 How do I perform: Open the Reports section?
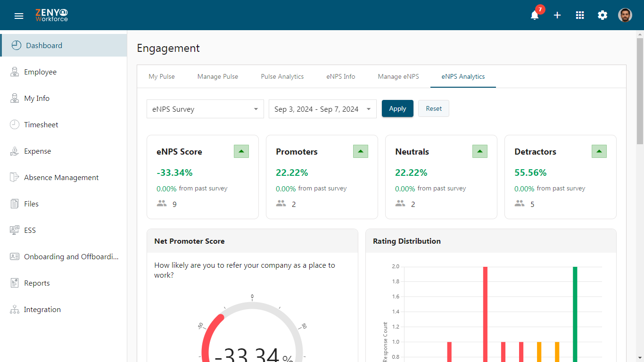click(x=64, y=283)
